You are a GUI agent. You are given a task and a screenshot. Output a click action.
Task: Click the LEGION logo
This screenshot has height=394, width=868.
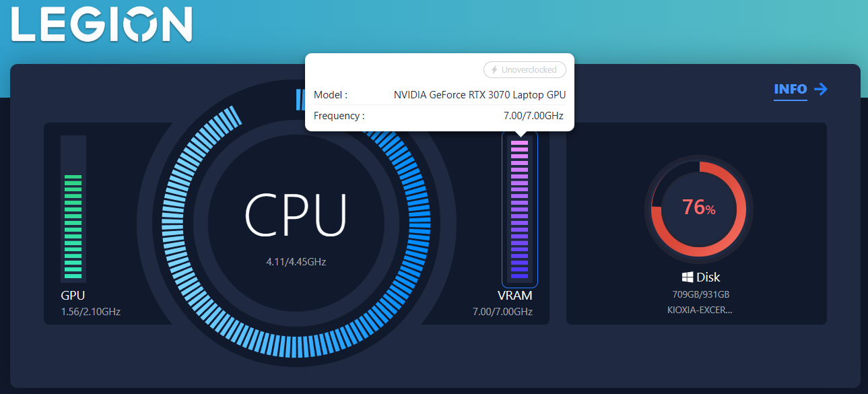(102, 25)
